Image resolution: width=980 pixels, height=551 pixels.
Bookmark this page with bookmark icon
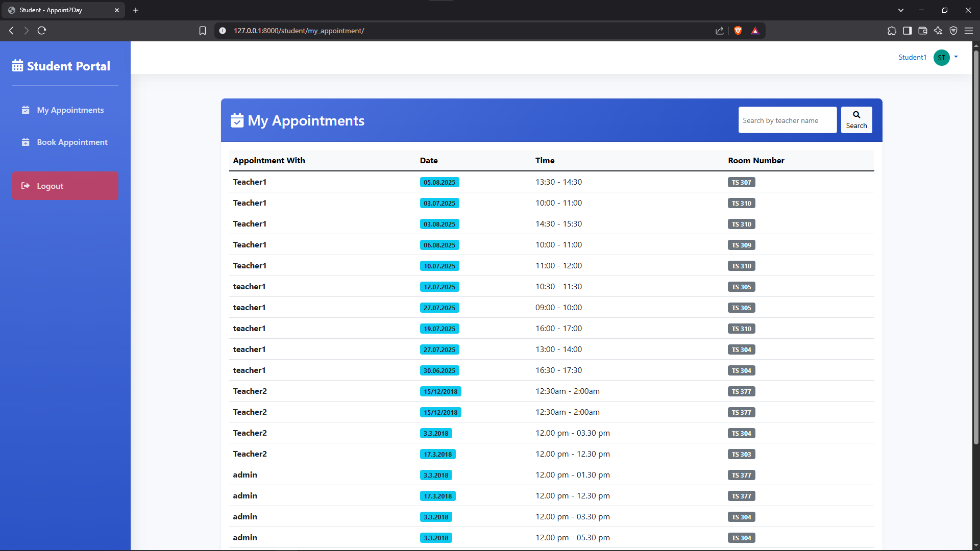pos(203,31)
